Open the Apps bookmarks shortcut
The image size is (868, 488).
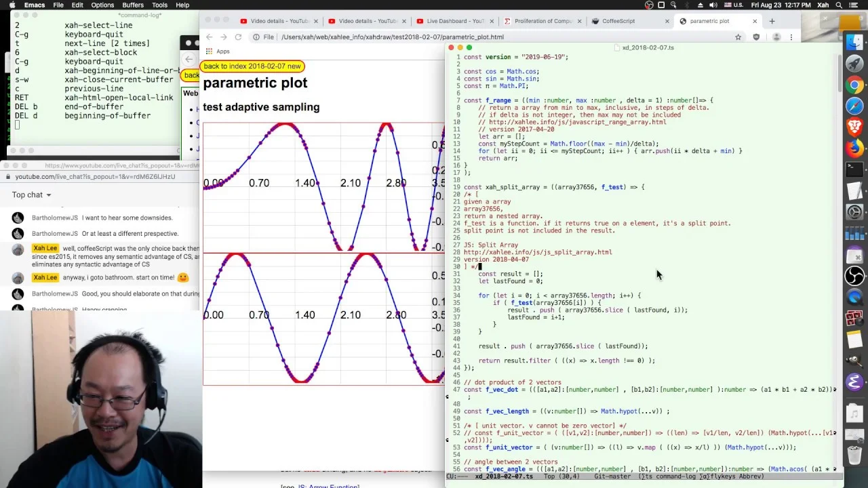point(218,52)
